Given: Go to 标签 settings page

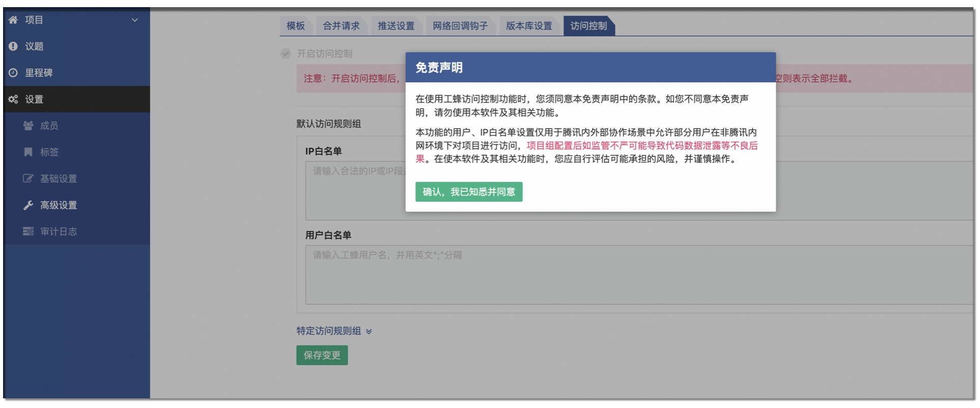Looking at the screenshot, I should click(77, 152).
